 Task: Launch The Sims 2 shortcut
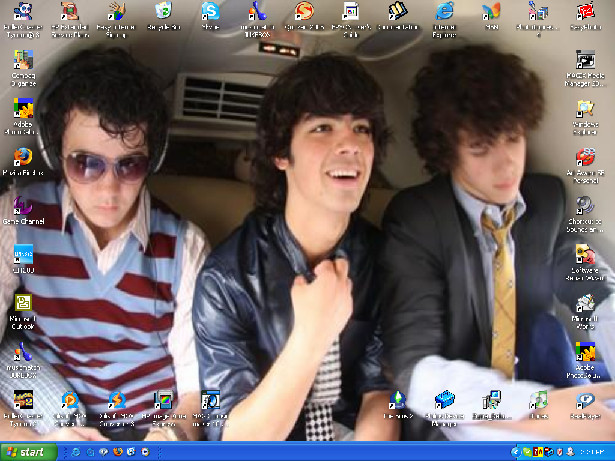(397, 400)
